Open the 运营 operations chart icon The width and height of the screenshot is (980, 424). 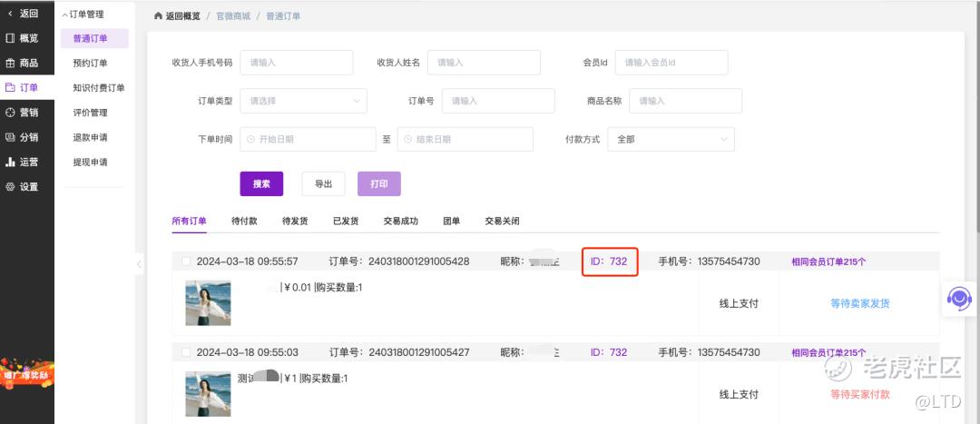[10, 162]
